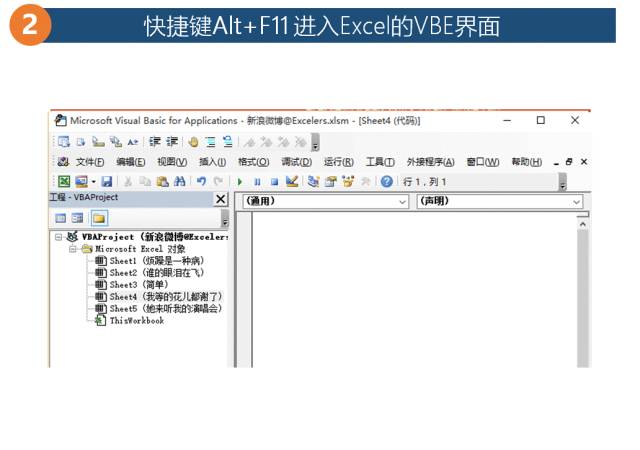Click the Edit toolbar options overflow arrow

click(315, 143)
